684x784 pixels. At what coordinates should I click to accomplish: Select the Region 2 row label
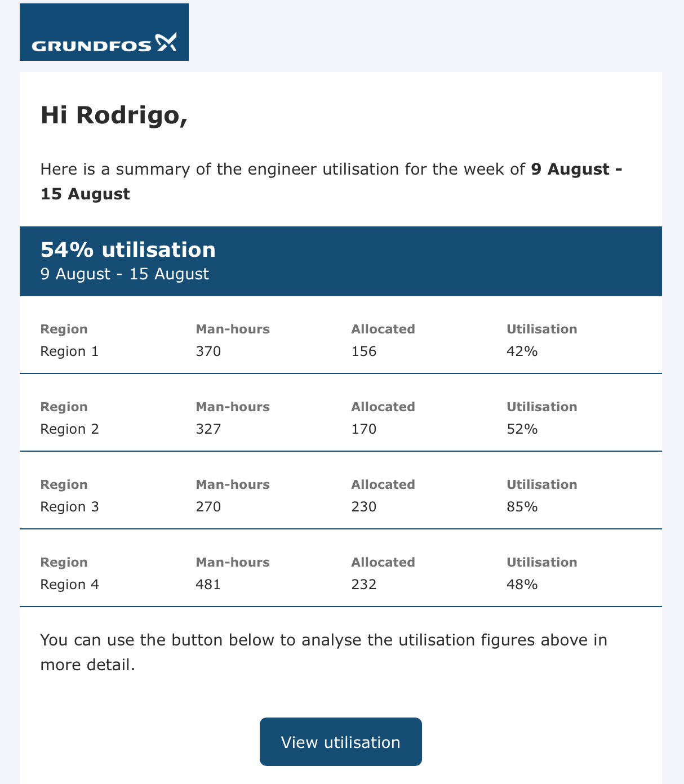(69, 429)
